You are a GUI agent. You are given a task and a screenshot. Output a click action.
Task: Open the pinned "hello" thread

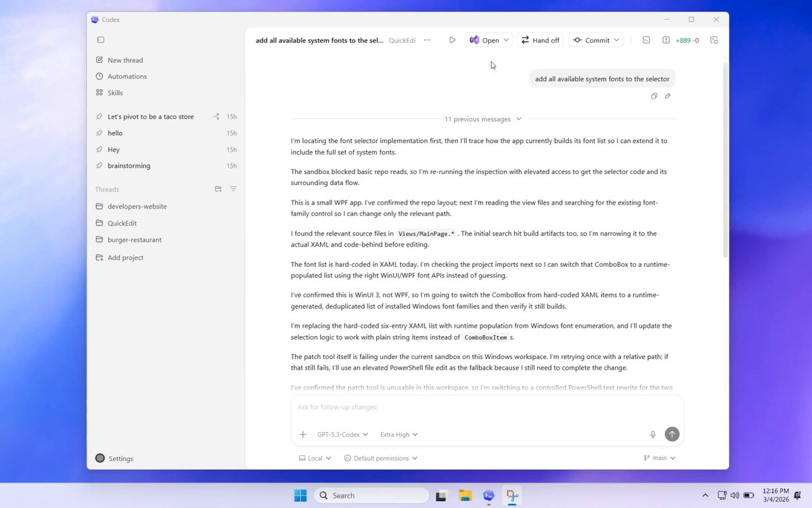pos(115,133)
